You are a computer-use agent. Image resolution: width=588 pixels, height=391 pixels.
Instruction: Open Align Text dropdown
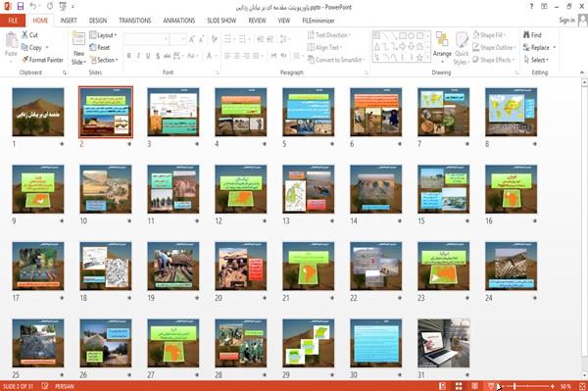(324, 47)
